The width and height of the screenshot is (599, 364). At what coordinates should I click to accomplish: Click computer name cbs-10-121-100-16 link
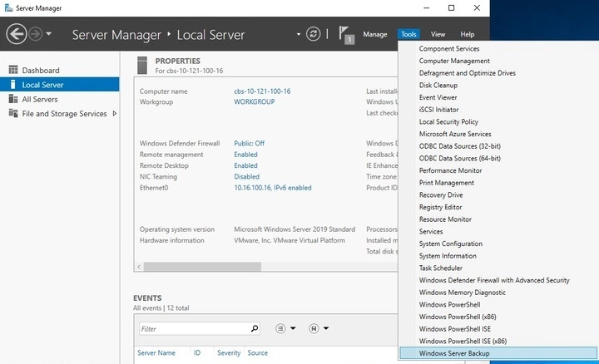[262, 91]
